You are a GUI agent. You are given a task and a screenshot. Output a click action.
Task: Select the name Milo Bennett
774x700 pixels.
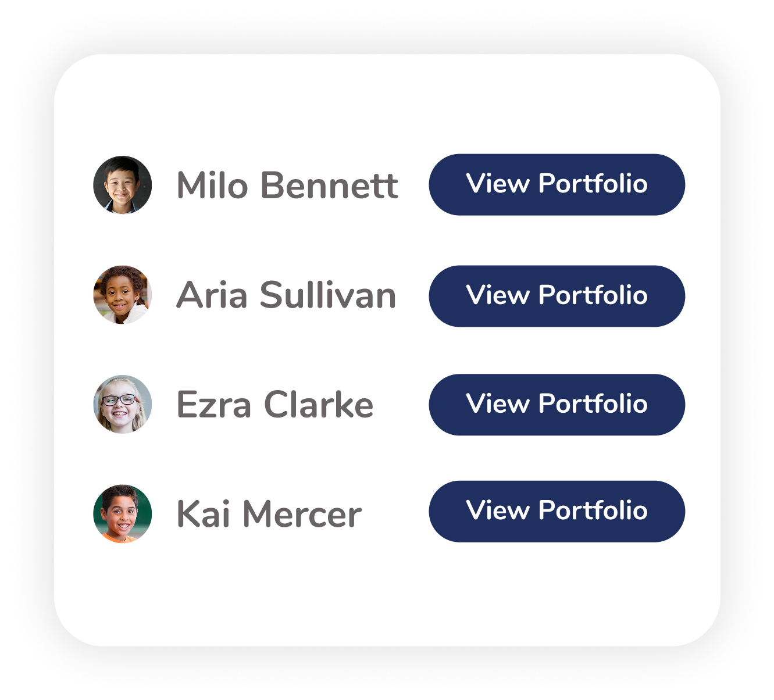tap(287, 185)
